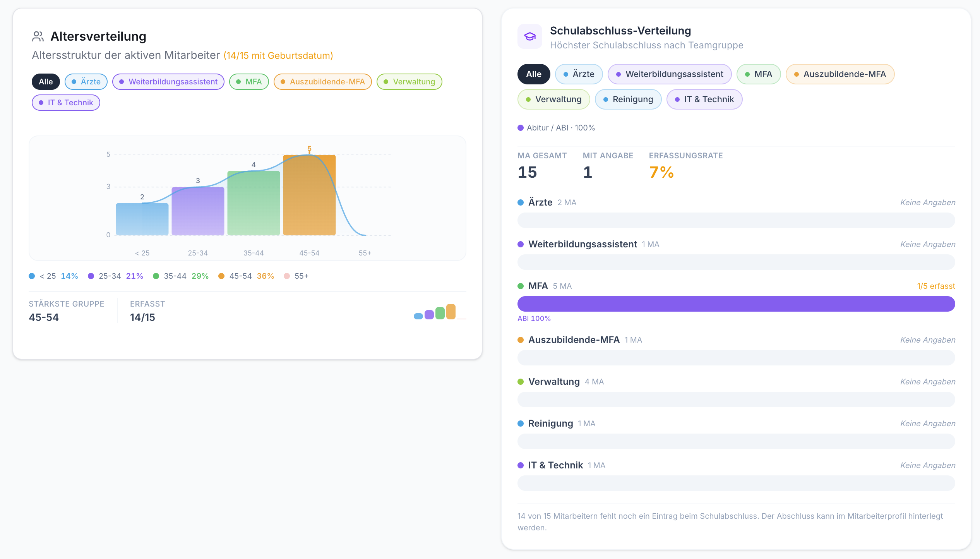Click the 25-34 legend dot

click(x=91, y=276)
